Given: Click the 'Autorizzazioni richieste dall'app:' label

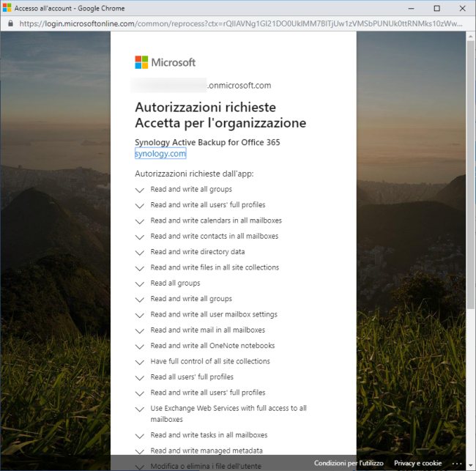Looking at the screenshot, I should pos(194,174).
